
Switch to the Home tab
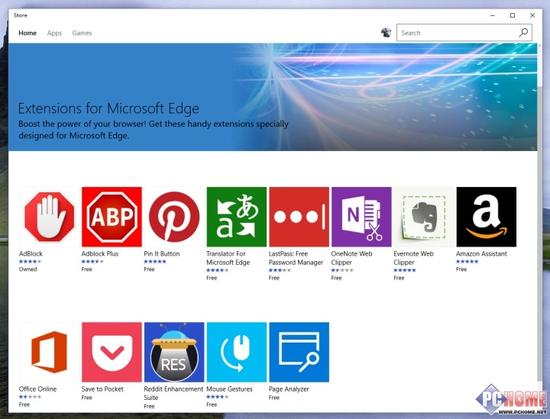coord(27,33)
